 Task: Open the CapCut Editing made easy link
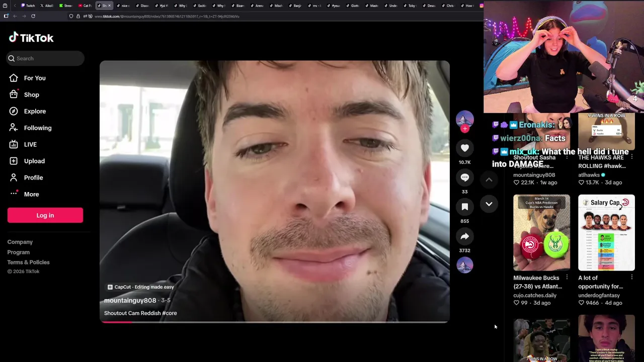pyautogui.click(x=140, y=287)
